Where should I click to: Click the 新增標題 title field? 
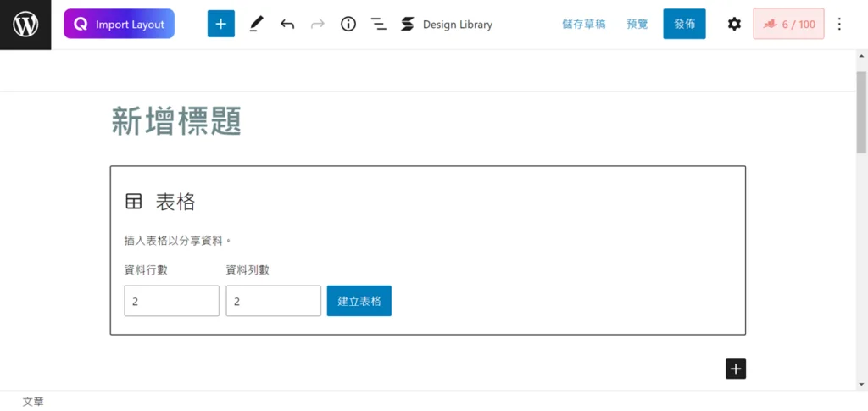(x=176, y=120)
